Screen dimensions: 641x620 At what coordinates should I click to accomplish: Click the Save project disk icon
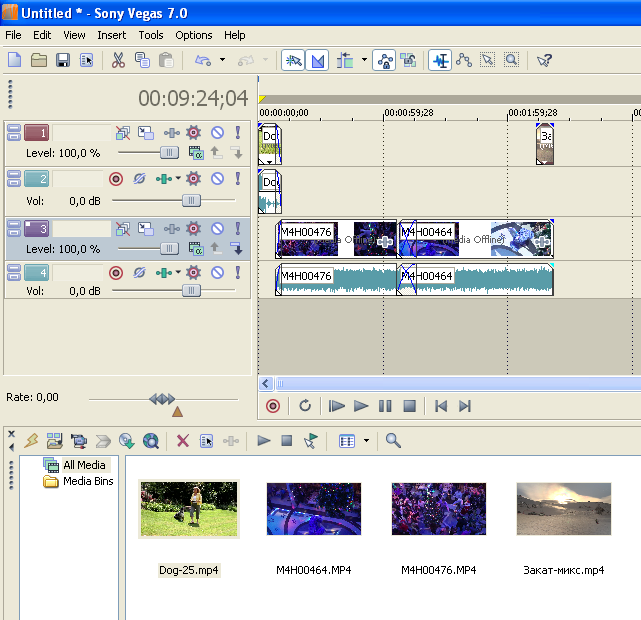tap(63, 60)
